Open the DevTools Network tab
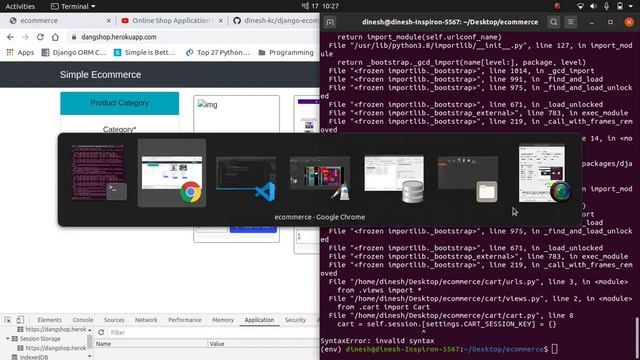The width and height of the screenshot is (640, 360). pos(146,320)
